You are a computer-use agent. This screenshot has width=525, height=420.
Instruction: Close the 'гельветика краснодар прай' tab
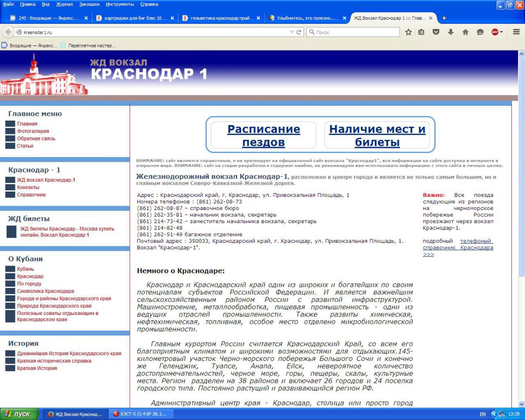(258, 18)
